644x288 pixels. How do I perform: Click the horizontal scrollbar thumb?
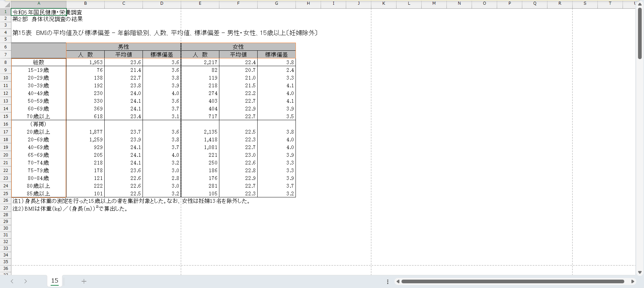coord(513,282)
